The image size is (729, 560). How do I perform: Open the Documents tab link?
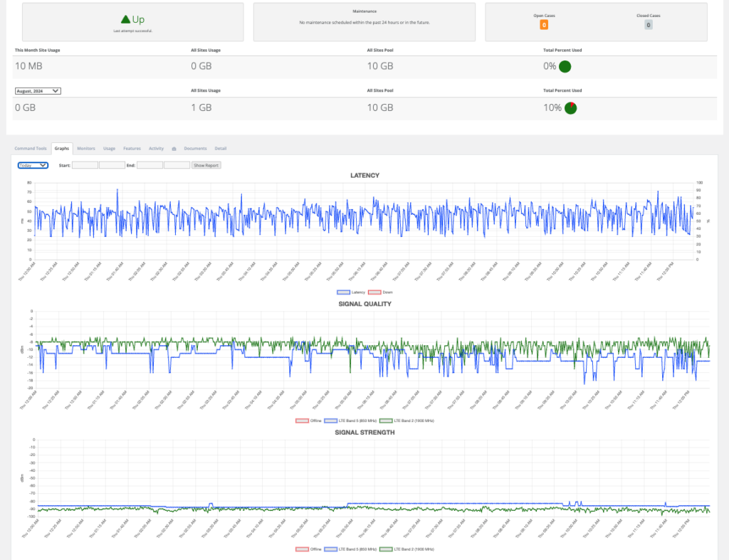click(x=197, y=148)
